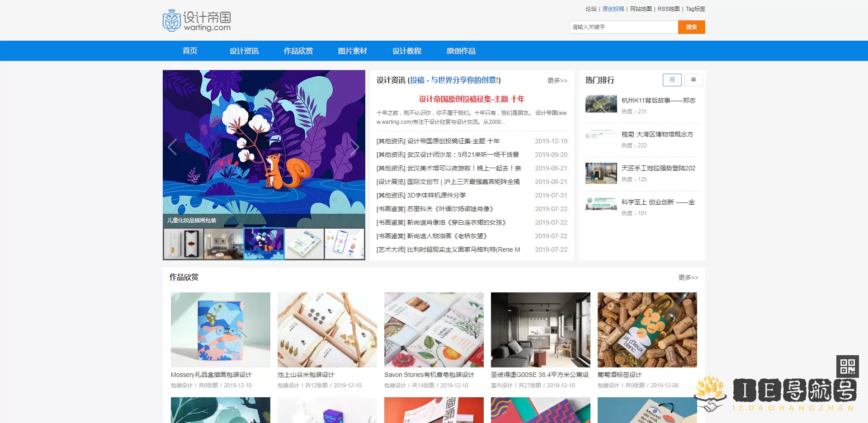
Task: Open the RSS地图 link
Action: coord(669,9)
